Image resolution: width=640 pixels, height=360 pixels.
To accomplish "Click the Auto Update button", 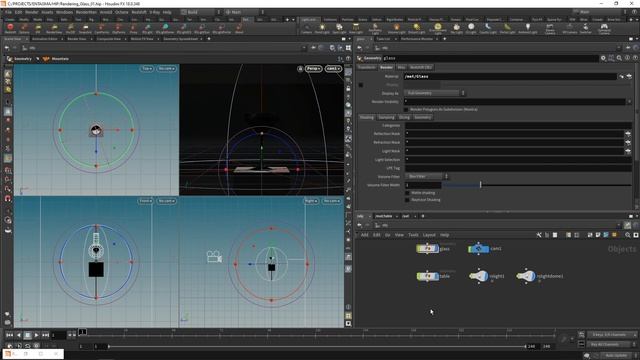I will [x=616, y=356].
